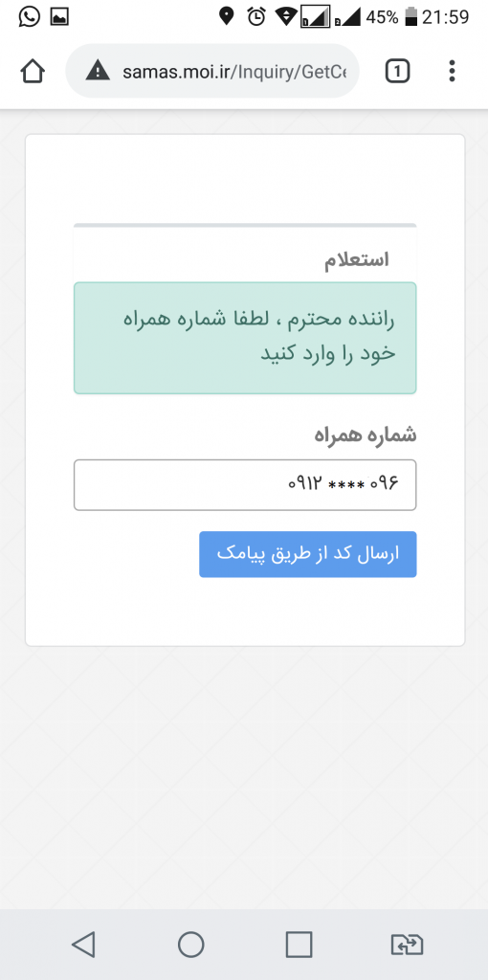Open the Chrome three-dot menu
Viewport: 488px width, 980px height.
tap(453, 71)
